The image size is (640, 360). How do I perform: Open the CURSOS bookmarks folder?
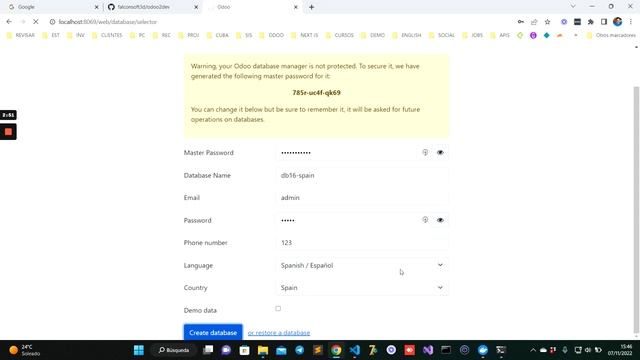(340, 35)
